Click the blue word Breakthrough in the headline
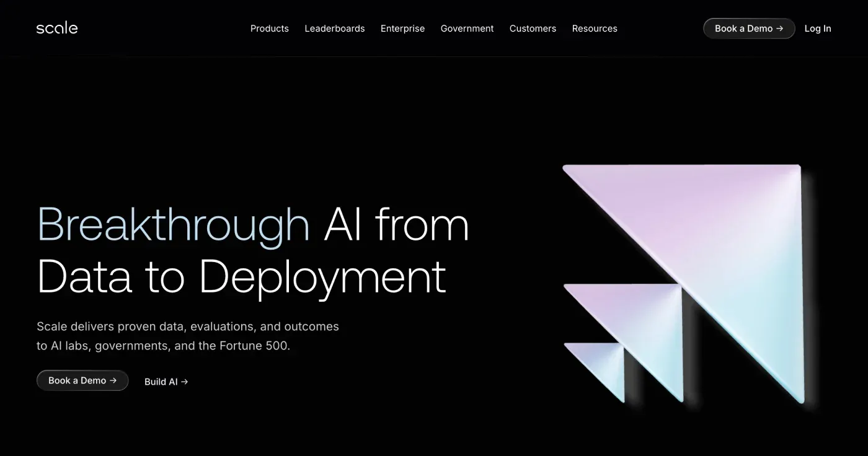Screen dimensions: 868x456 coord(173,224)
